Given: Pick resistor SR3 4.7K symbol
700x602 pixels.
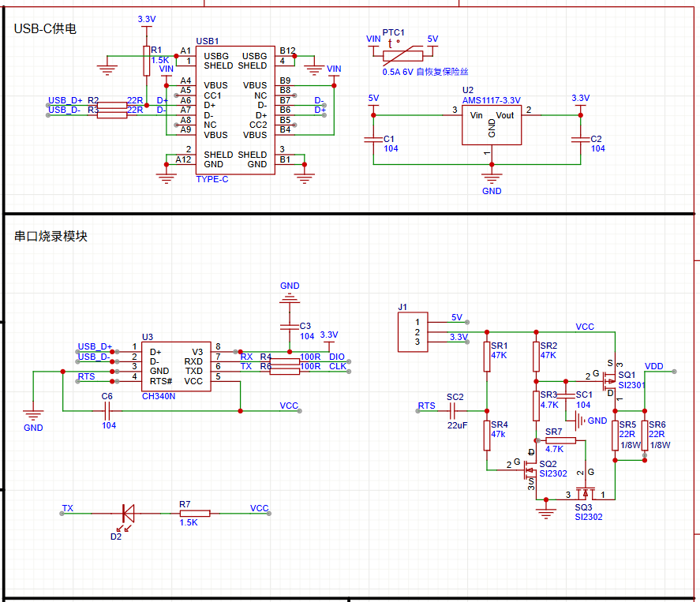Looking at the screenshot, I should click(x=536, y=406).
